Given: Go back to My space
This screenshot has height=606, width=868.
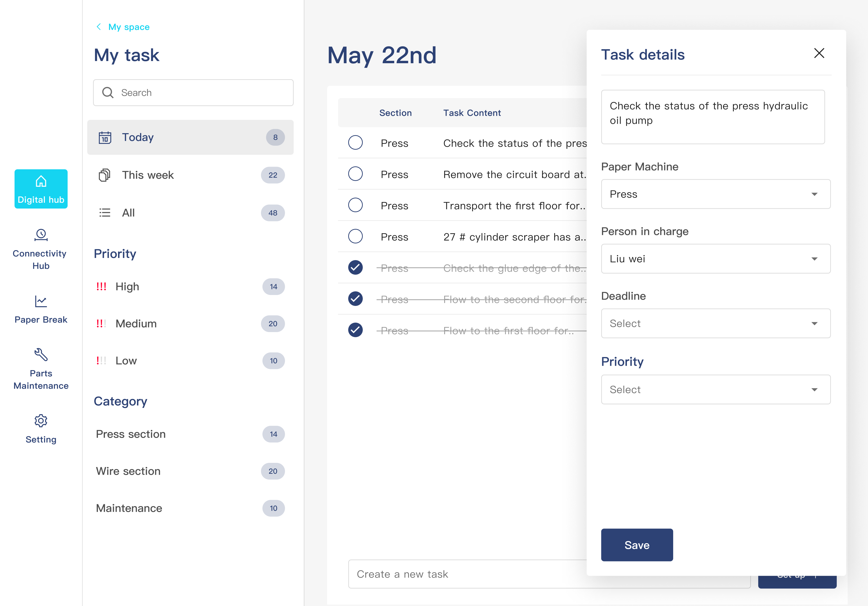Looking at the screenshot, I should pyautogui.click(x=129, y=27).
